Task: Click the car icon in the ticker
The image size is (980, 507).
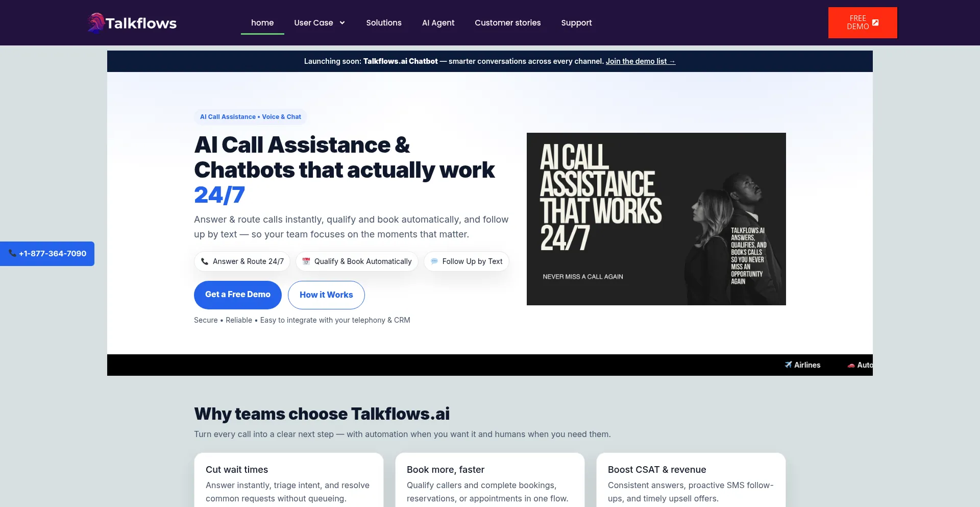Action: (x=851, y=365)
